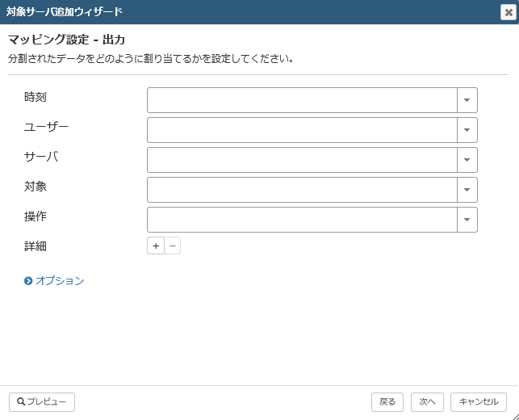The width and height of the screenshot is (519, 420).
Task: Add a 詳細 row with plus button
Action: 156,246
